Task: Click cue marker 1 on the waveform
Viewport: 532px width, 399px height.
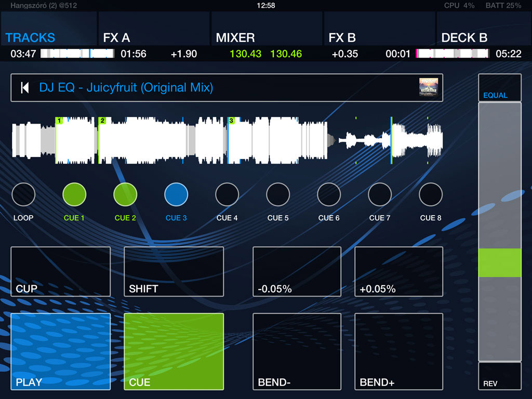Action: [59, 121]
